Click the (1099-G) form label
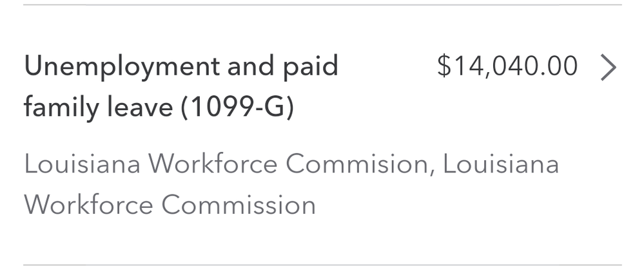The height and width of the screenshot is (271, 644). tap(238, 107)
